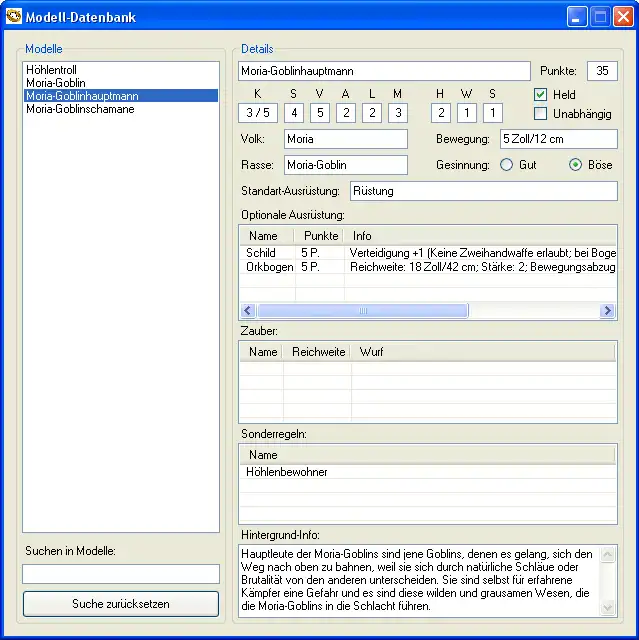Click the Volk field containing Moria
Image resolution: width=639 pixels, height=640 pixels.
[346, 139]
